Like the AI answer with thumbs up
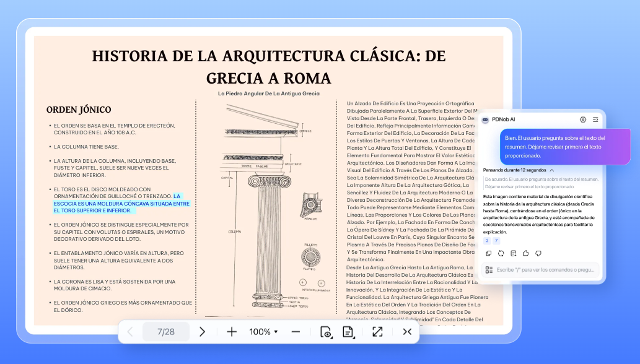The image size is (640, 364). point(526,253)
